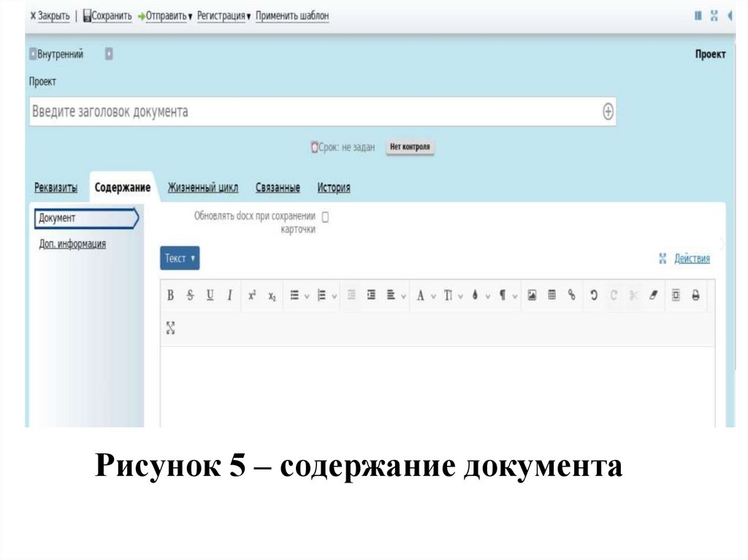Click the collapse arrow at top right edge
This screenshot has height=560, width=748.
(730, 16)
